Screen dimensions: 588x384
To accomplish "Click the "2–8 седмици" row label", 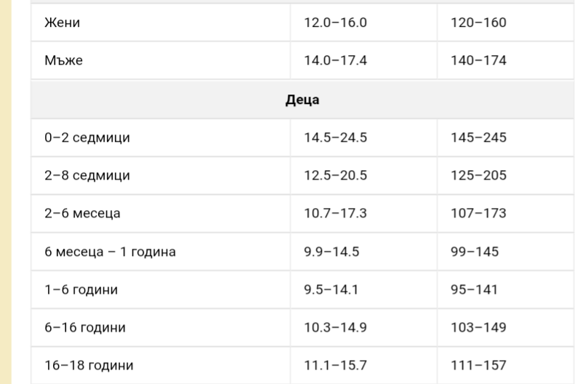I will click(x=86, y=176).
